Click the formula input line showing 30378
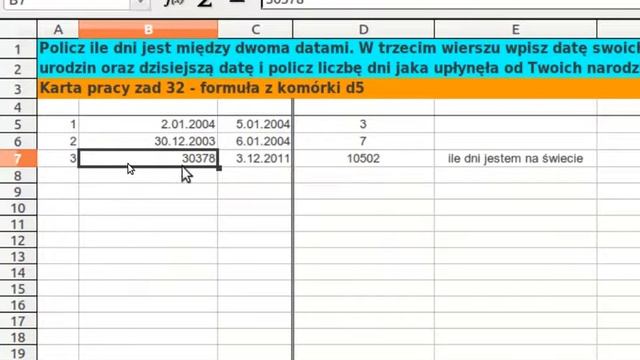The width and height of the screenshot is (640, 360). pos(451,3)
